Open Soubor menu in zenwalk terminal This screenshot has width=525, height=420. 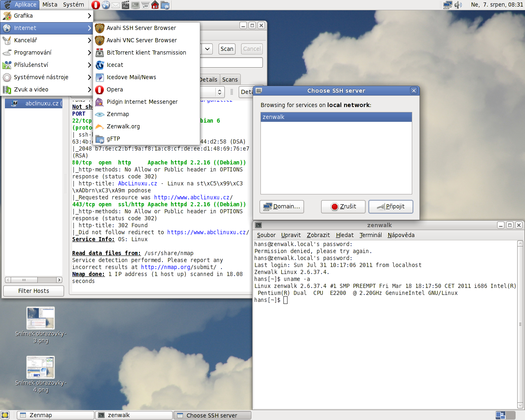(266, 235)
